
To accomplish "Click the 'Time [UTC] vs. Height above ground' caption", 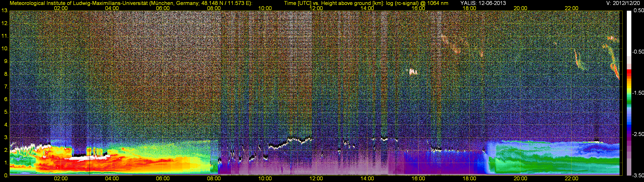I will coord(366,3).
